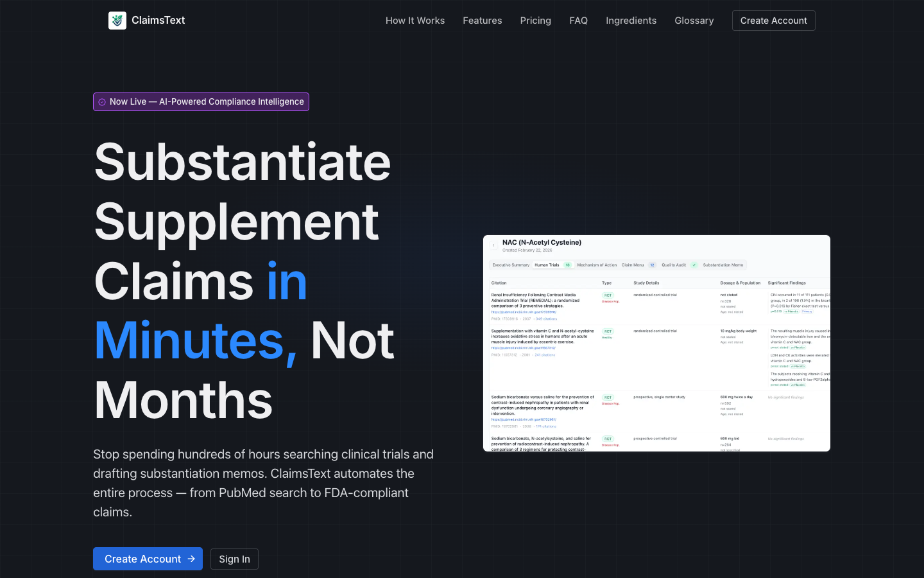Click the 'Sodium bicarbonate versus saline' citation
This screenshot has width=924, height=578.
tap(542, 405)
